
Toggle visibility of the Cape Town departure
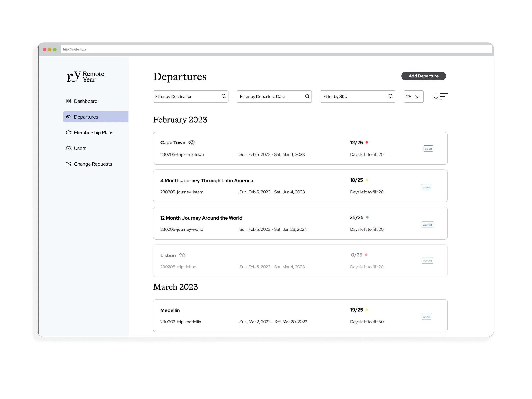(192, 142)
